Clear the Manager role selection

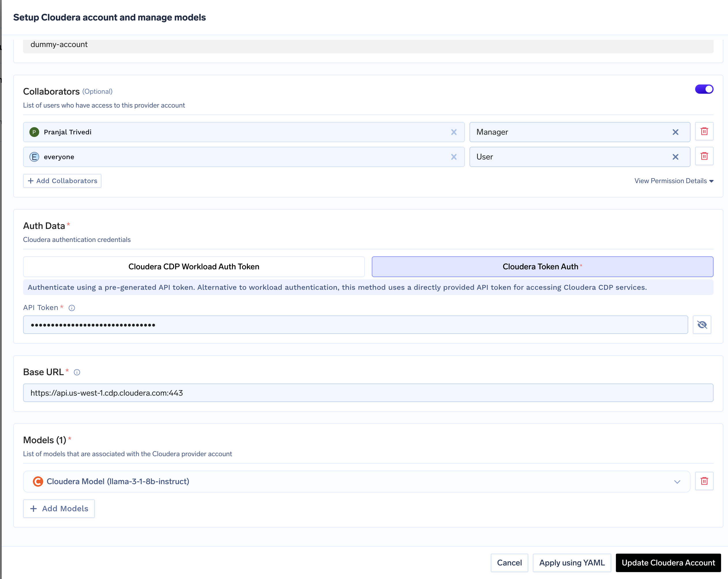676,132
